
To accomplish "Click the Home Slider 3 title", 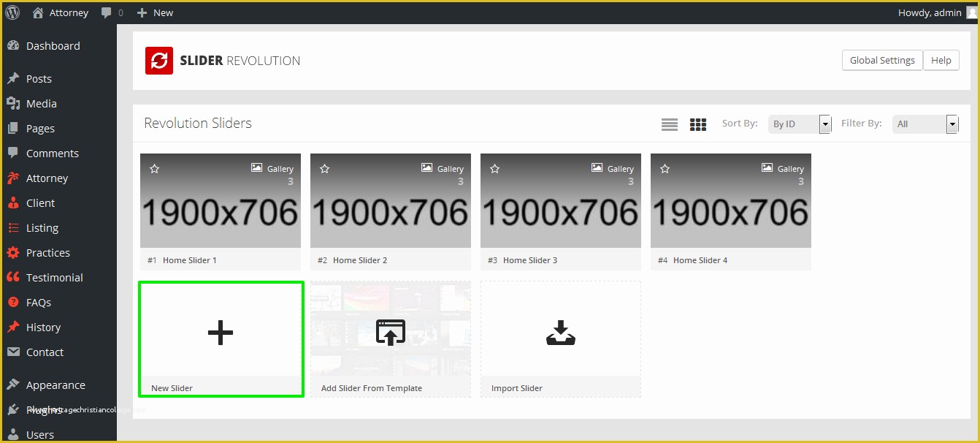I will [x=530, y=260].
